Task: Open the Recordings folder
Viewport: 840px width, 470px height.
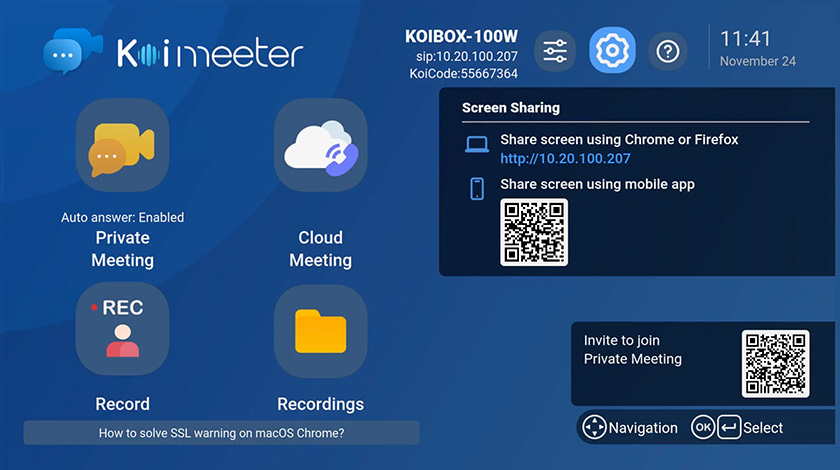Action: 320,329
